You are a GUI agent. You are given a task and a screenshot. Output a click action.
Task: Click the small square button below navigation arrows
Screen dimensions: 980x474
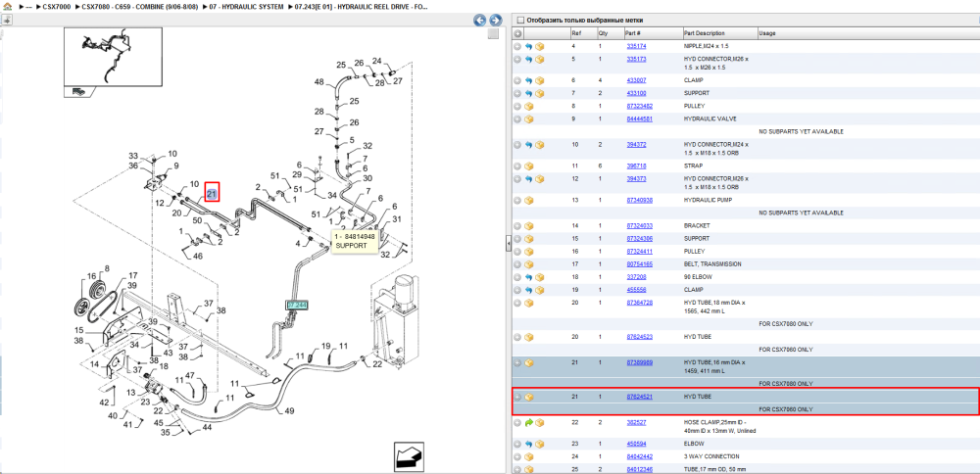[493, 34]
